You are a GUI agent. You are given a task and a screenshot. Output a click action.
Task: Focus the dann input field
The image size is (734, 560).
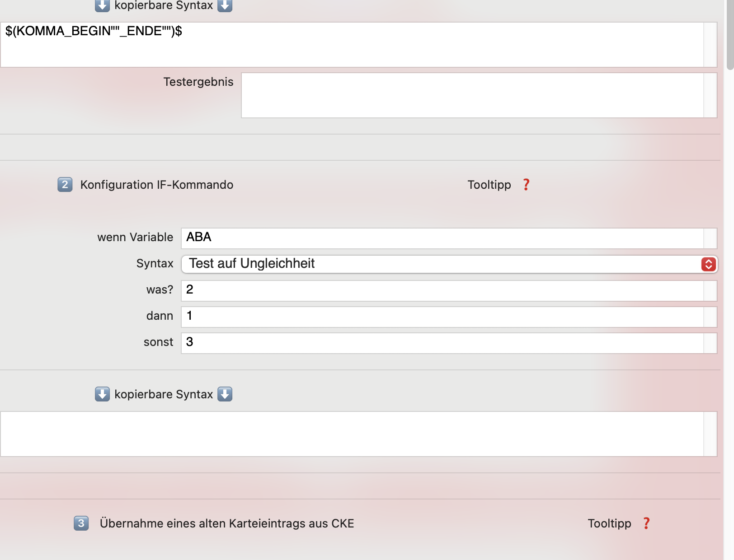click(x=449, y=317)
